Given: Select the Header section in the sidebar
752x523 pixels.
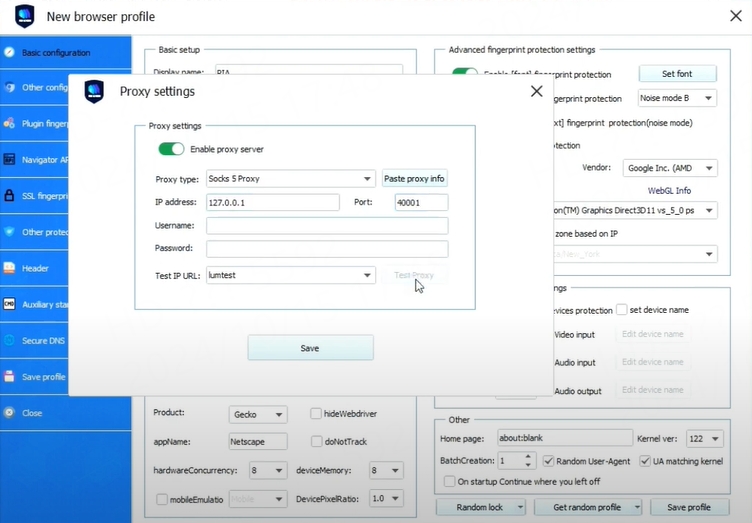Looking at the screenshot, I should 35,268.
